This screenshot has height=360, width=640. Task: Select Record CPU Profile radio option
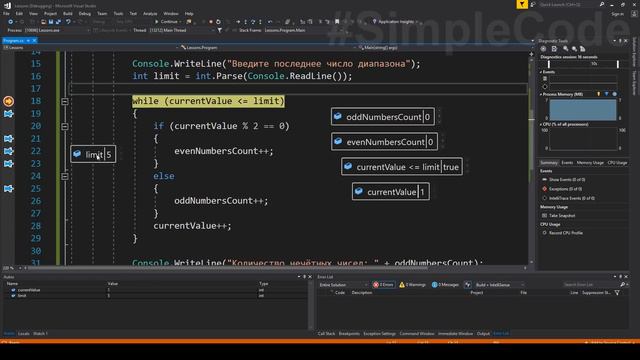(545, 233)
